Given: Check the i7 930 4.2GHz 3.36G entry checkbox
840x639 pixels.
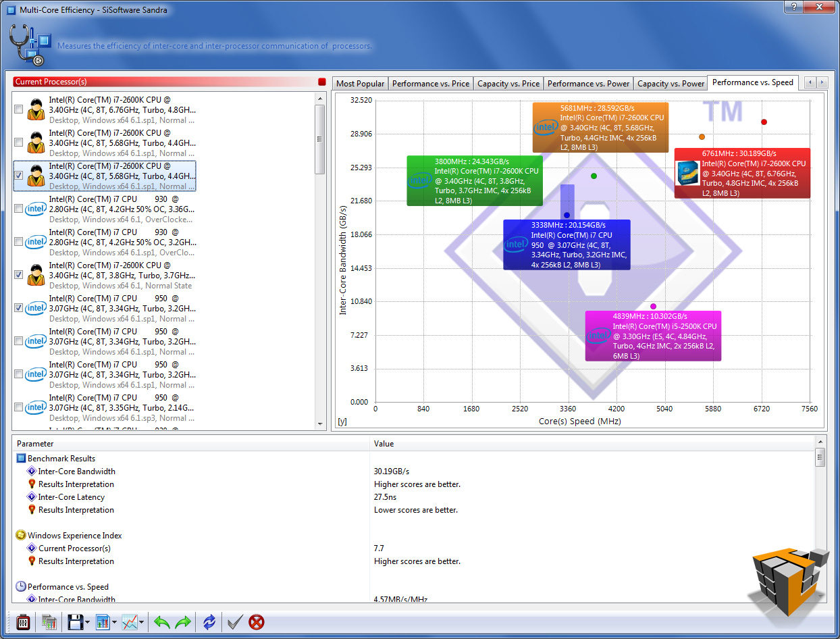Looking at the screenshot, I should (x=19, y=209).
